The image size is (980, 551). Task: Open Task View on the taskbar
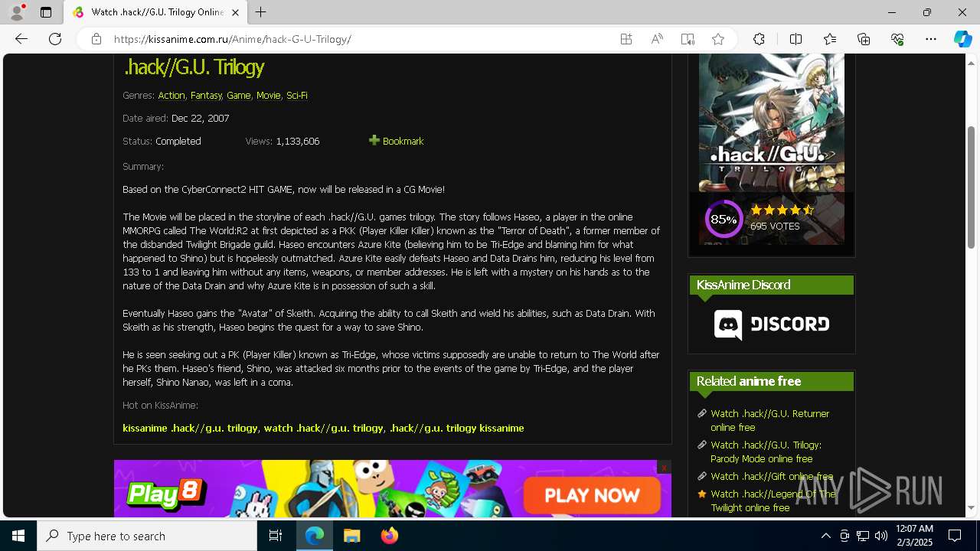point(276,536)
